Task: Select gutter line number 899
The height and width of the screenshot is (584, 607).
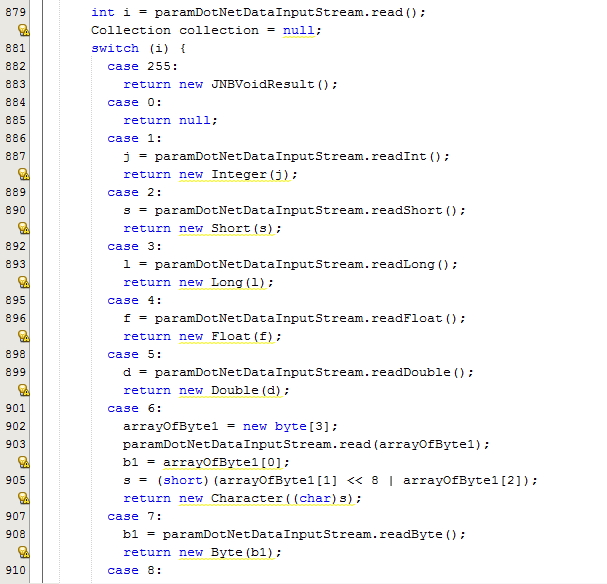Action: point(15,372)
